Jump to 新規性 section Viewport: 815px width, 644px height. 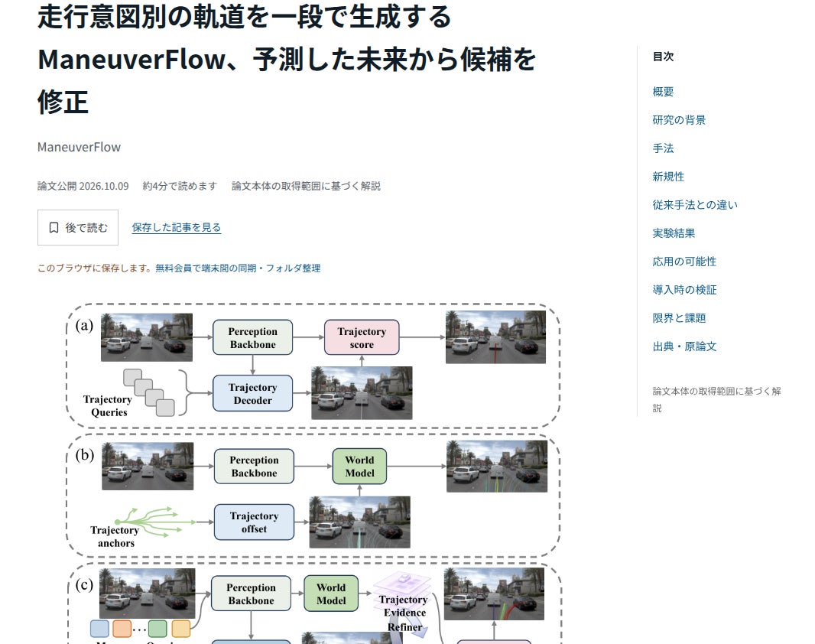[668, 177]
